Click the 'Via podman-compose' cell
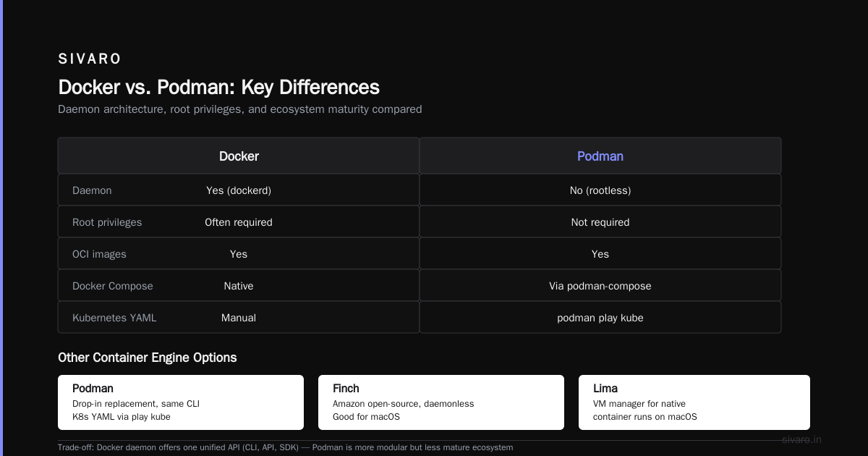 pyautogui.click(x=600, y=286)
